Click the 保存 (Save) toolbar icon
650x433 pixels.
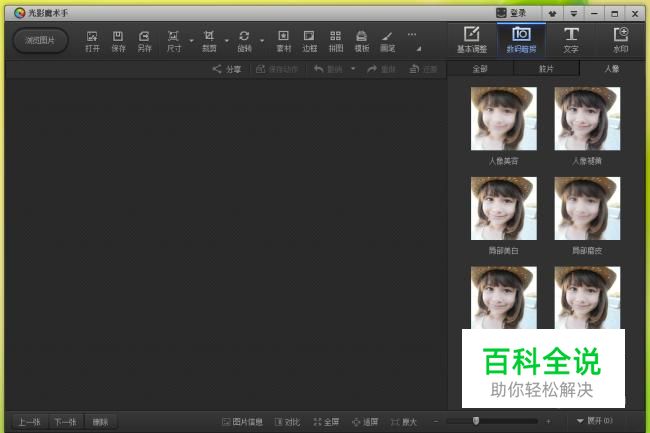pyautogui.click(x=118, y=40)
